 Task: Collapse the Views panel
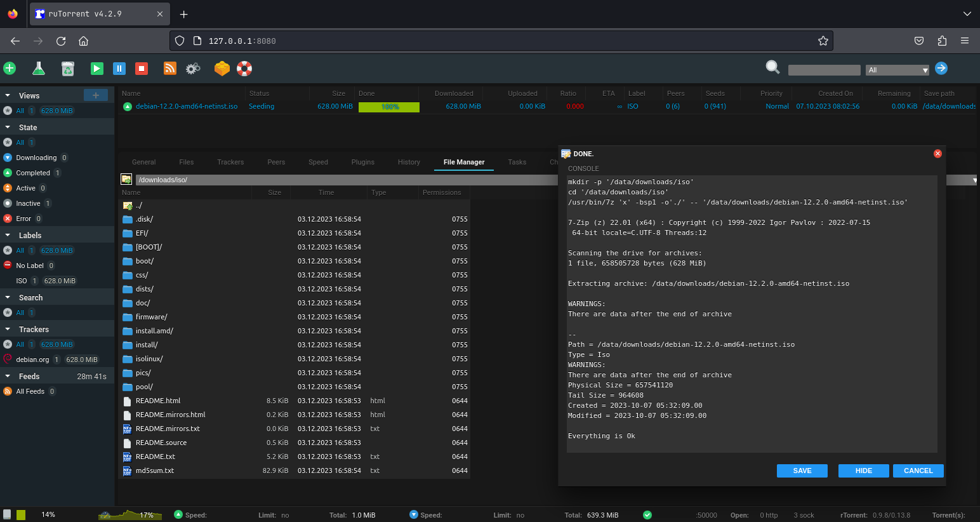tap(8, 95)
